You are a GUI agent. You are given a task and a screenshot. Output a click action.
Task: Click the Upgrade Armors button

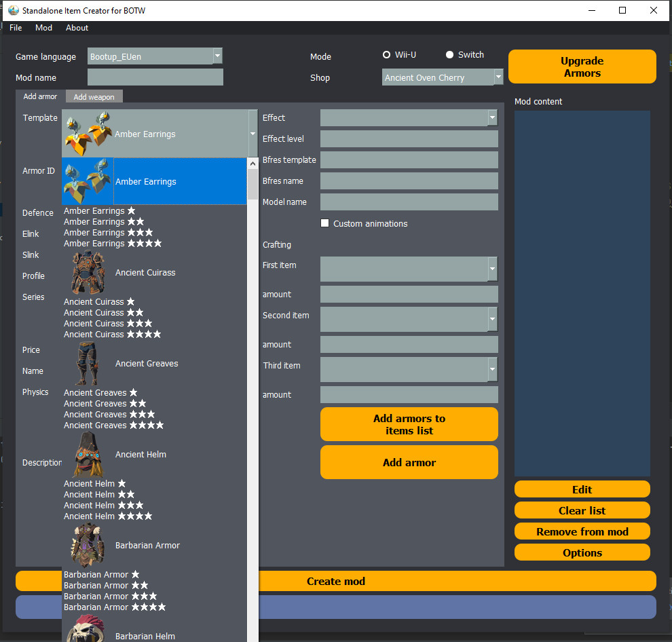point(582,66)
